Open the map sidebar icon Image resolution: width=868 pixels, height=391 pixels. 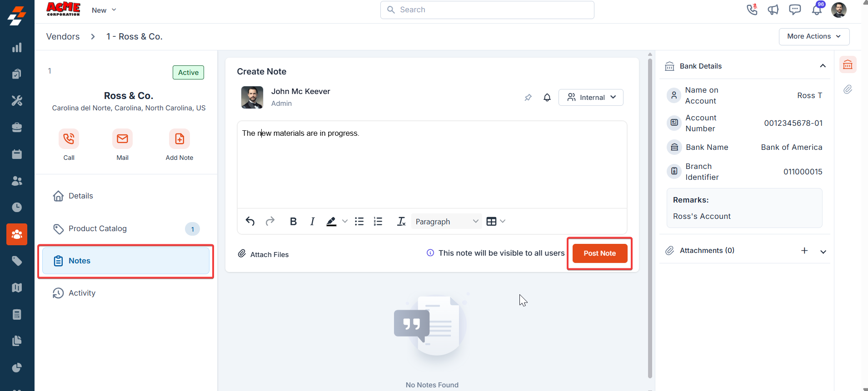17,287
